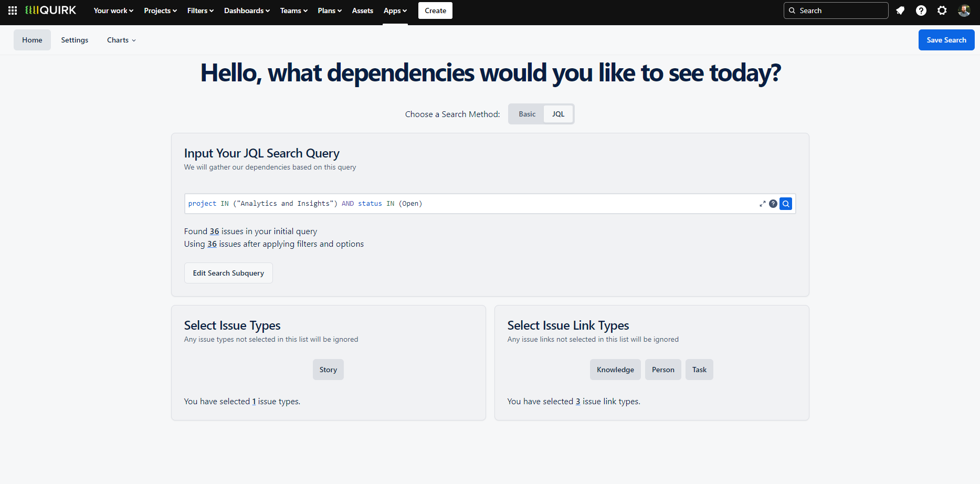This screenshot has height=484, width=980.
Task: Toggle the Task link type
Action: (x=699, y=370)
